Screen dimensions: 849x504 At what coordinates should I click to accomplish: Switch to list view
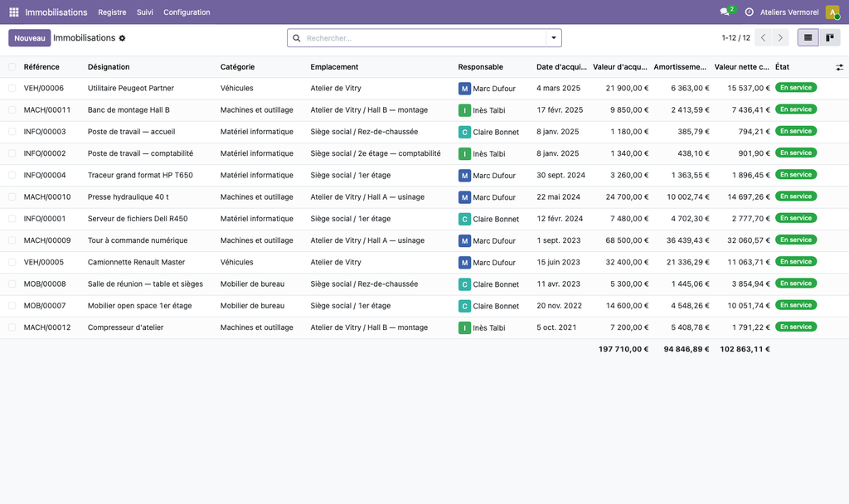click(808, 38)
